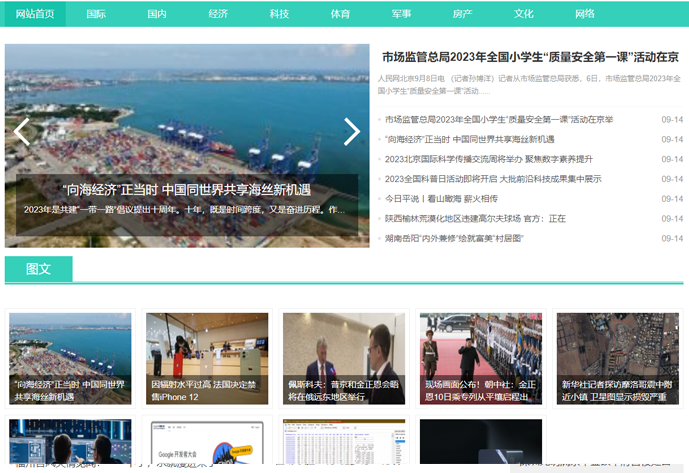Switch to the 科技 section
This screenshot has height=473, width=689.
(x=279, y=14)
